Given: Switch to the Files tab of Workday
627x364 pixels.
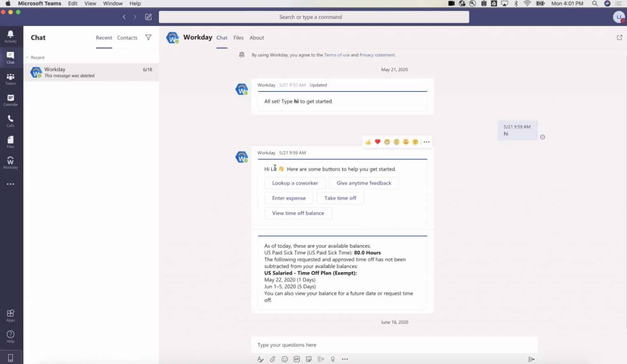Looking at the screenshot, I should tap(238, 38).
